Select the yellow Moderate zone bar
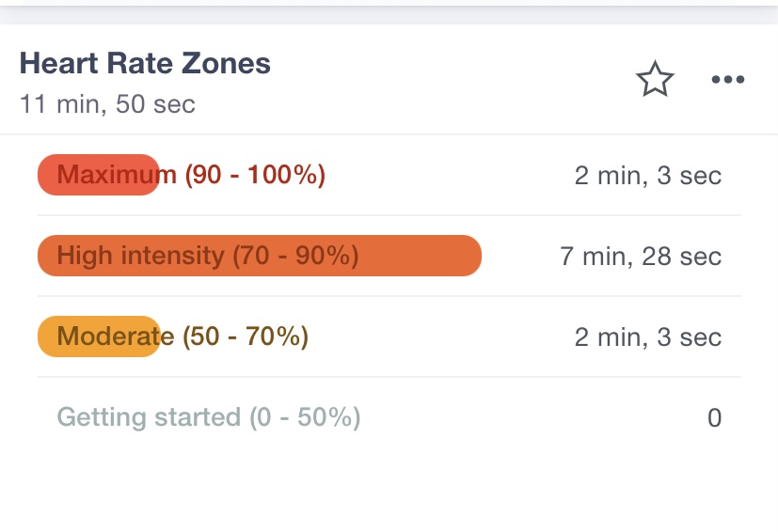 tap(99, 336)
